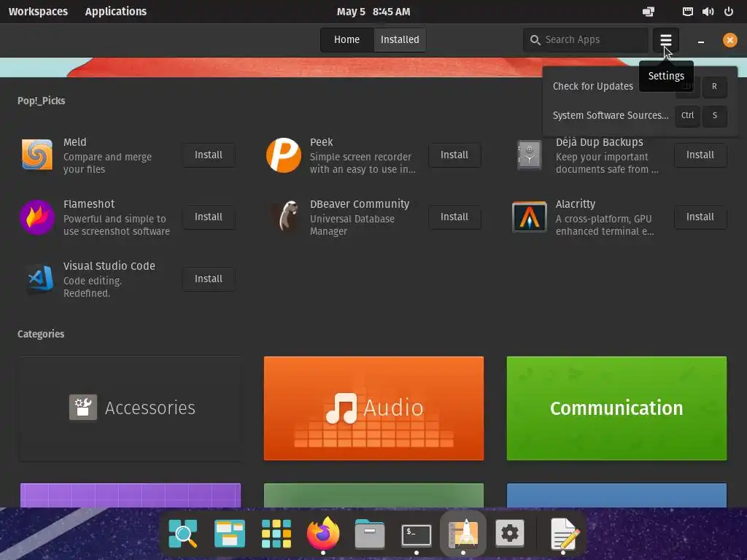The height and width of the screenshot is (560, 747).
Task: Open the Files manager from the dock
Action: tap(370, 533)
